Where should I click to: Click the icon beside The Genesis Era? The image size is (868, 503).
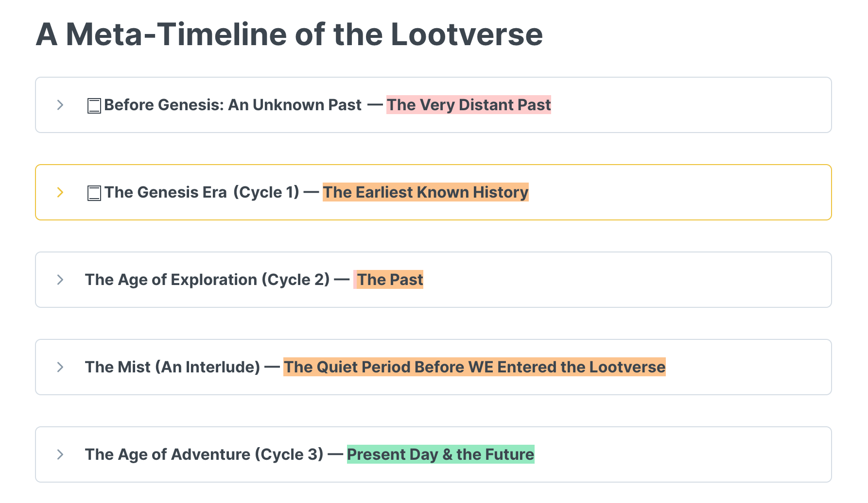[94, 193]
